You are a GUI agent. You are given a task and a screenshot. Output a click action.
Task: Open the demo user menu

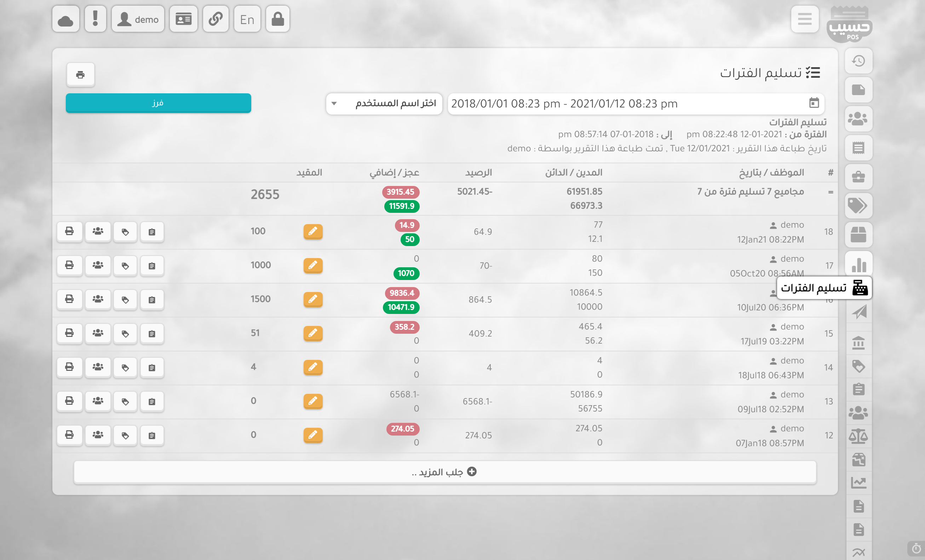(138, 19)
